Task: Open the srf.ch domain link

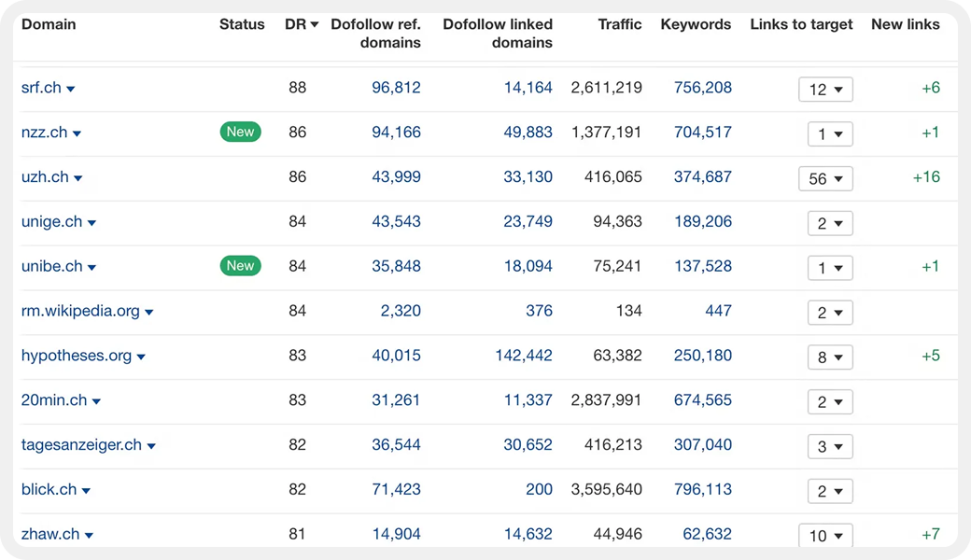Action: (41, 88)
